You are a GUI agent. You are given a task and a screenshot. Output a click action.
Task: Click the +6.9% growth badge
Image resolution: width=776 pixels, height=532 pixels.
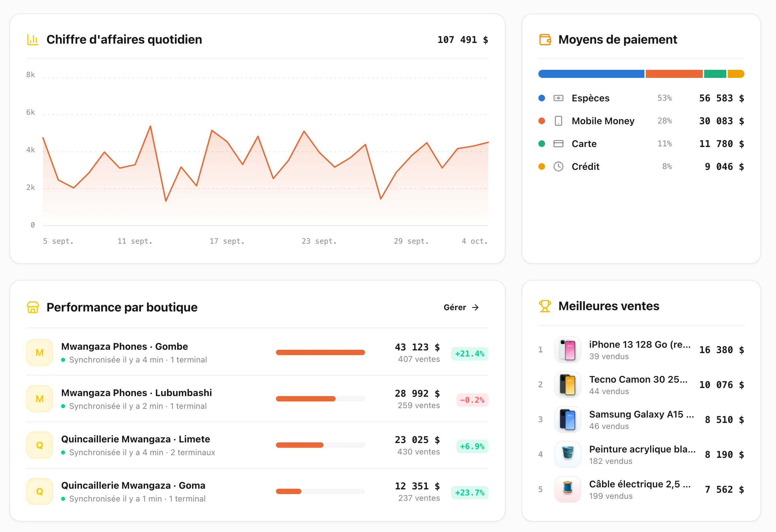point(472,446)
